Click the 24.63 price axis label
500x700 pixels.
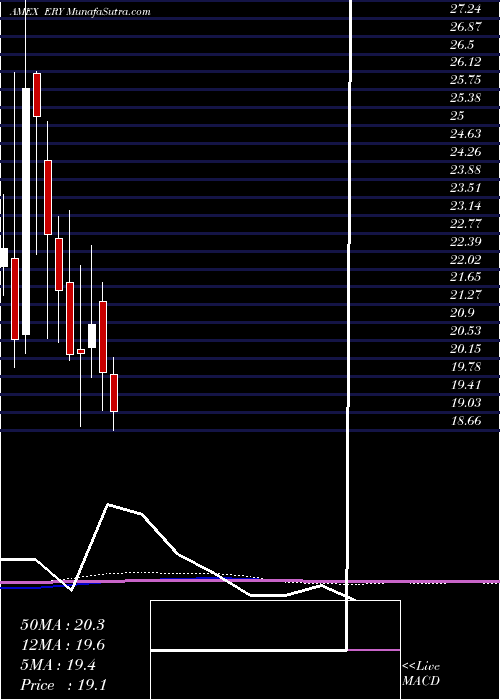click(466, 134)
